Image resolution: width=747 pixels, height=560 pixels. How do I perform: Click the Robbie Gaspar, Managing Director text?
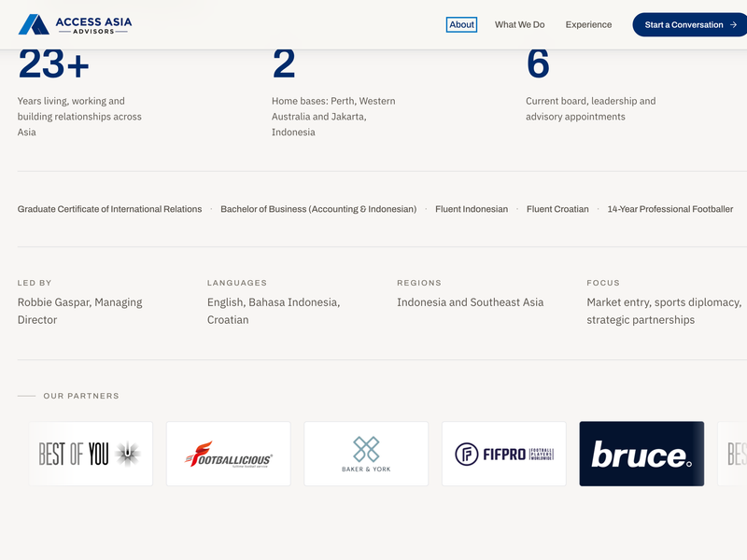[x=79, y=311]
